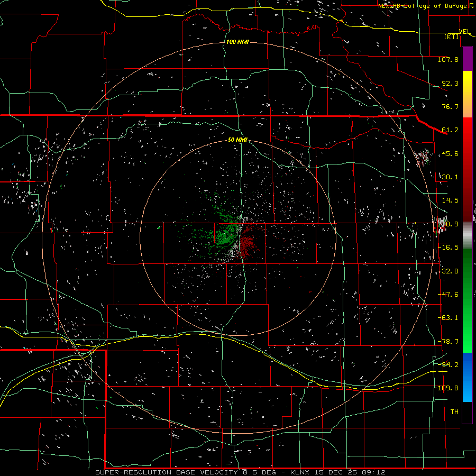Click the 'KLNX' radar site identifier
476x476 pixels.
click(300, 472)
